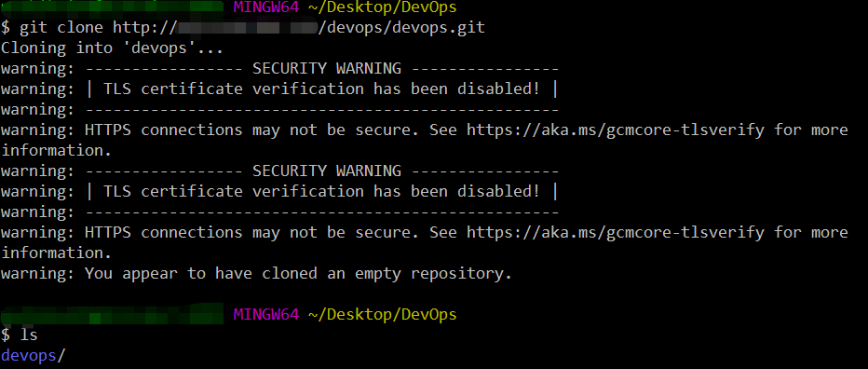The height and width of the screenshot is (369, 868).
Task: Click the first 'information.' wrapped line
Action: point(57,151)
